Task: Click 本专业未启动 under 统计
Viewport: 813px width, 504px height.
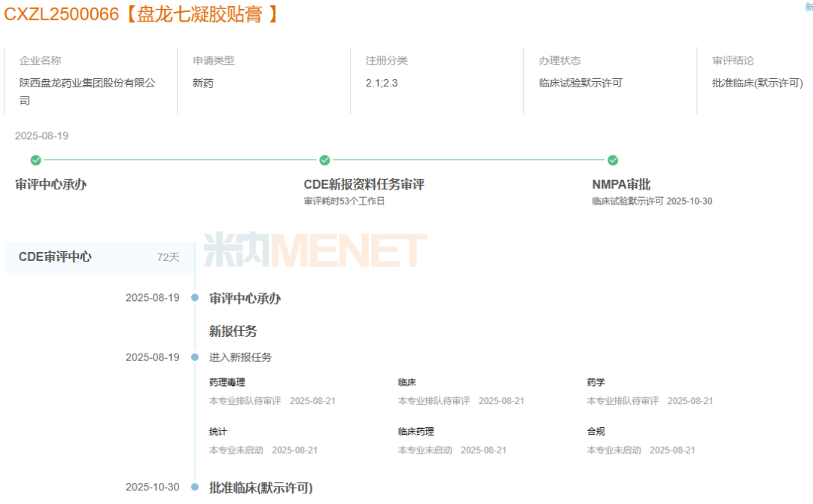Action: (x=236, y=450)
